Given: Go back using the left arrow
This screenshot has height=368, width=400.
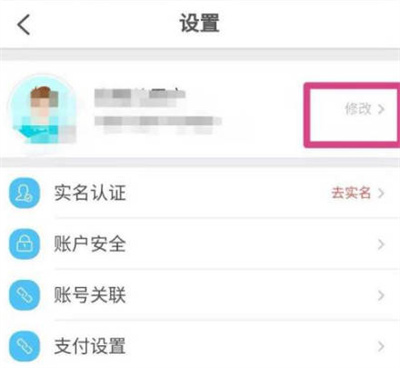Looking at the screenshot, I should [24, 24].
